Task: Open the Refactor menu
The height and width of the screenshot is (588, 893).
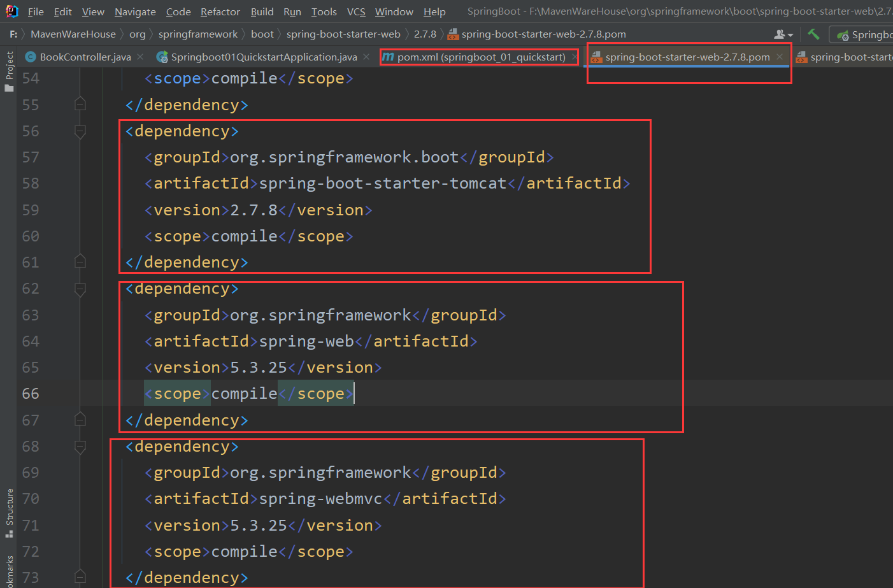Action: click(x=220, y=11)
